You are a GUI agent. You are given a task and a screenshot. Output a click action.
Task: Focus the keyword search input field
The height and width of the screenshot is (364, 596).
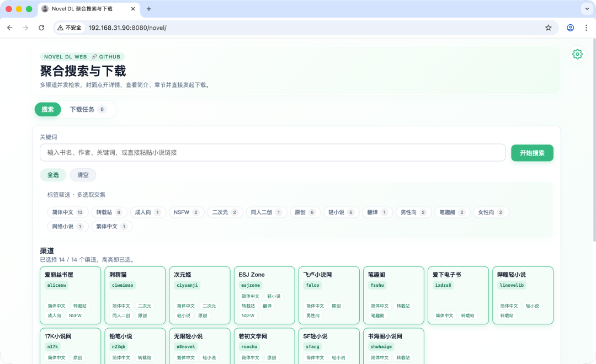click(273, 153)
